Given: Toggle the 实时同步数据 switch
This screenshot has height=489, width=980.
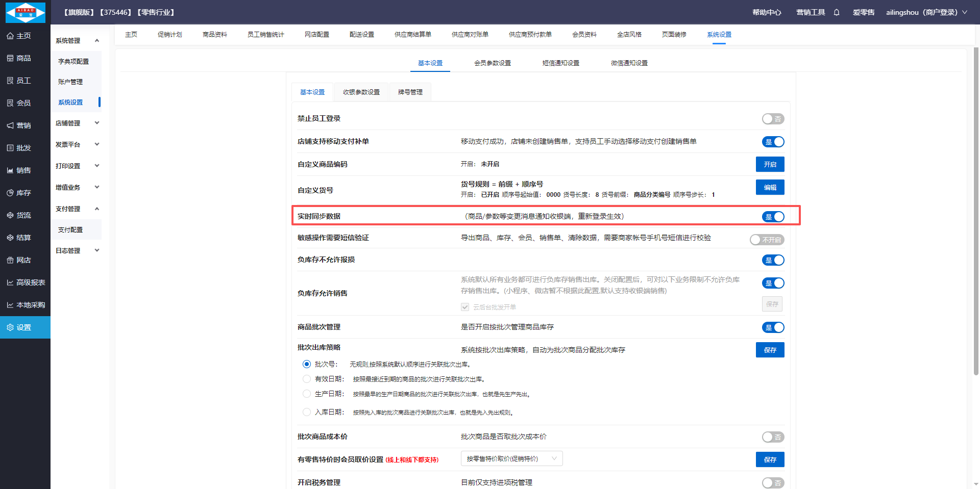Looking at the screenshot, I should click(773, 217).
